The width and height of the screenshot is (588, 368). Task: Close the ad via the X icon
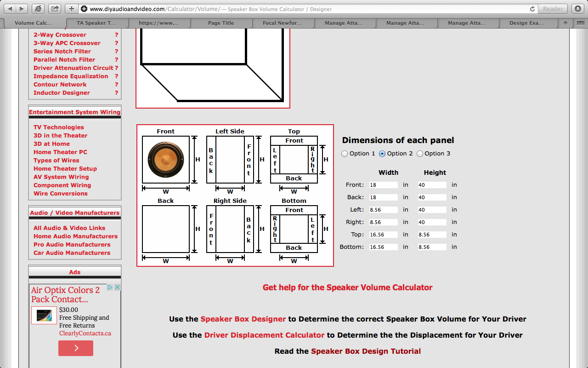117,287
